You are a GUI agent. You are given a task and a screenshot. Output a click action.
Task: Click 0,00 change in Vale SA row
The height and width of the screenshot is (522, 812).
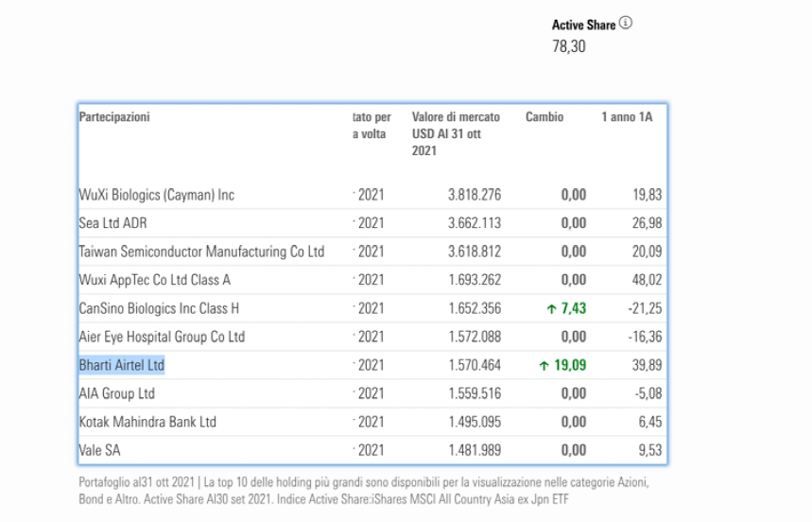pos(574,450)
